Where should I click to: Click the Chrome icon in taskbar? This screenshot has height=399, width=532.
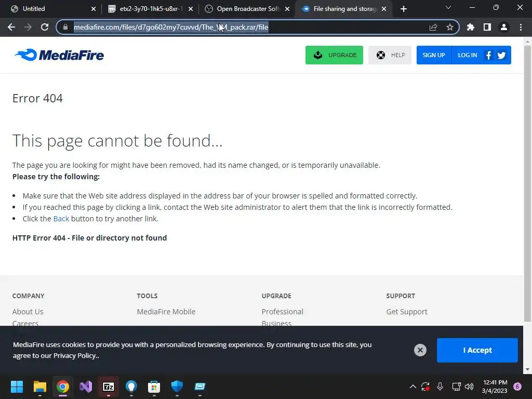(x=63, y=387)
